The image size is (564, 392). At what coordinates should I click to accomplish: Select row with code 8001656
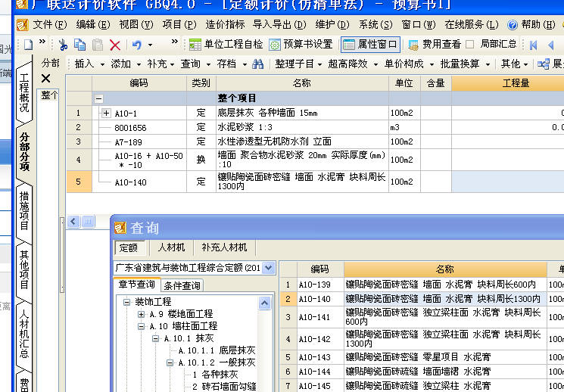point(130,128)
